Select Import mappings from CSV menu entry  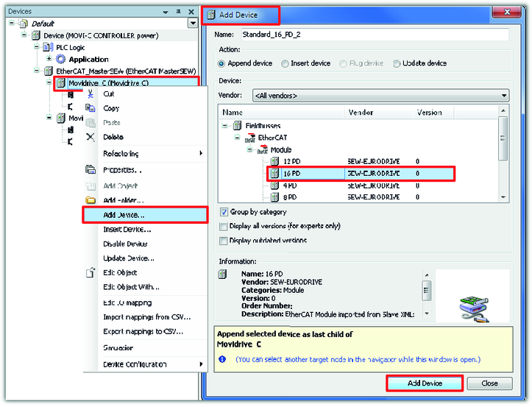(x=146, y=317)
